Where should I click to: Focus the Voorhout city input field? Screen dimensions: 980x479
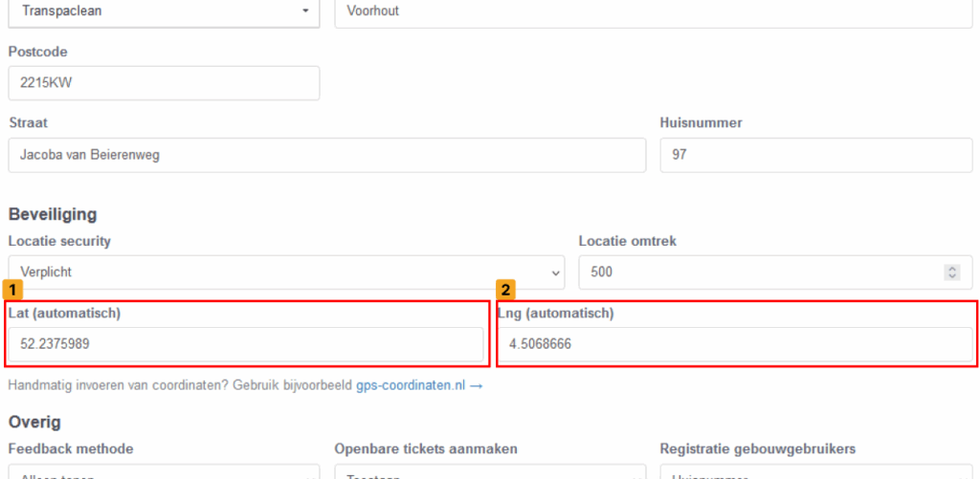tap(652, 11)
